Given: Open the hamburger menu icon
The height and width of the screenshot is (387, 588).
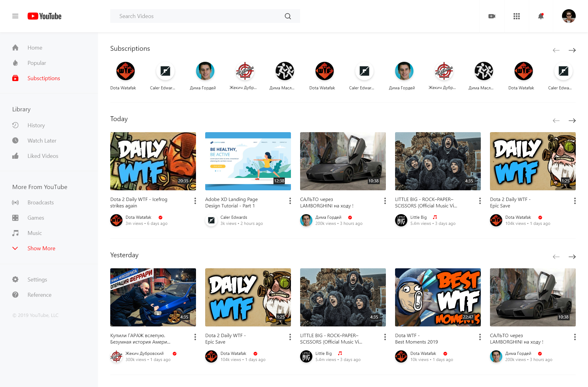Looking at the screenshot, I should tap(15, 16).
